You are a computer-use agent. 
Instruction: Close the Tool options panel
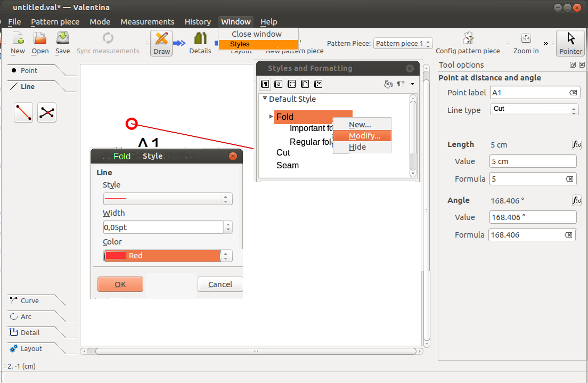click(582, 65)
